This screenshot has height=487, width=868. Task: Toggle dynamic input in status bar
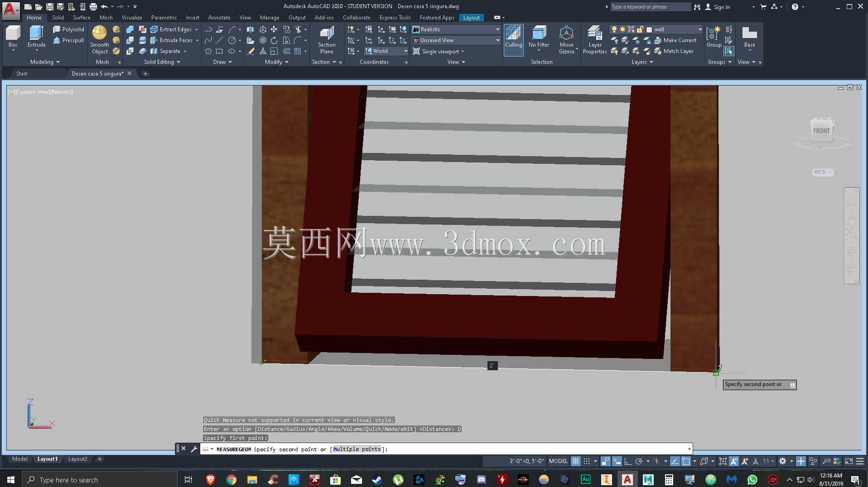click(x=617, y=461)
